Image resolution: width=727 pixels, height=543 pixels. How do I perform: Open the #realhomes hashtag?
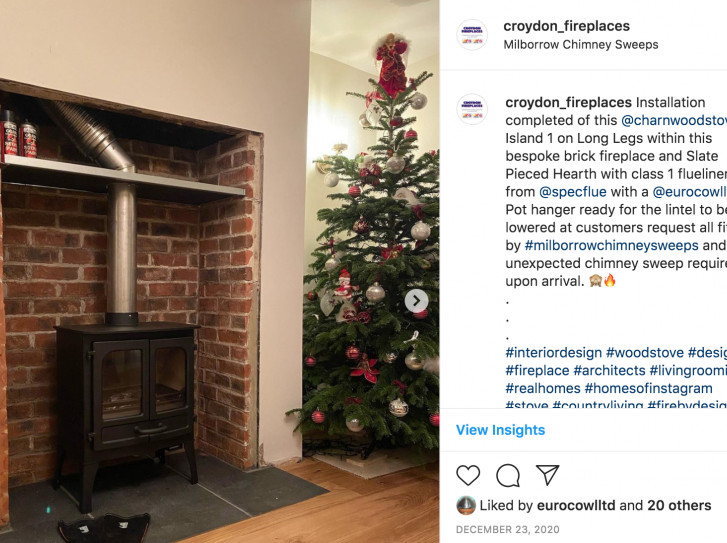(543, 388)
